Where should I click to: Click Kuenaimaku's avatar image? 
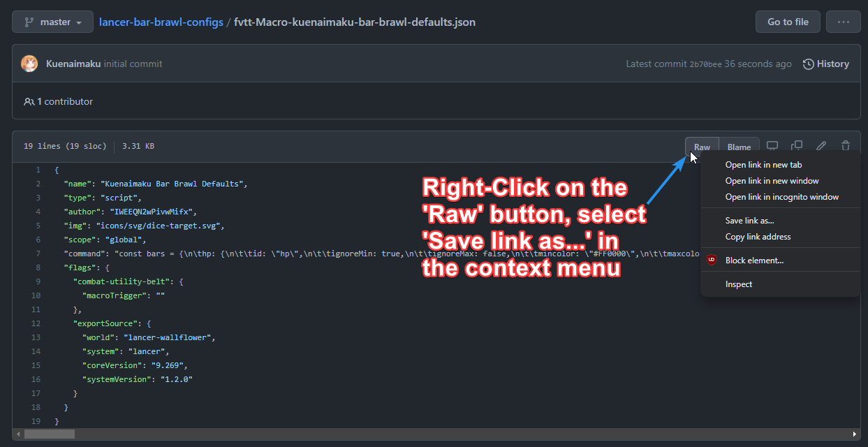[29, 64]
